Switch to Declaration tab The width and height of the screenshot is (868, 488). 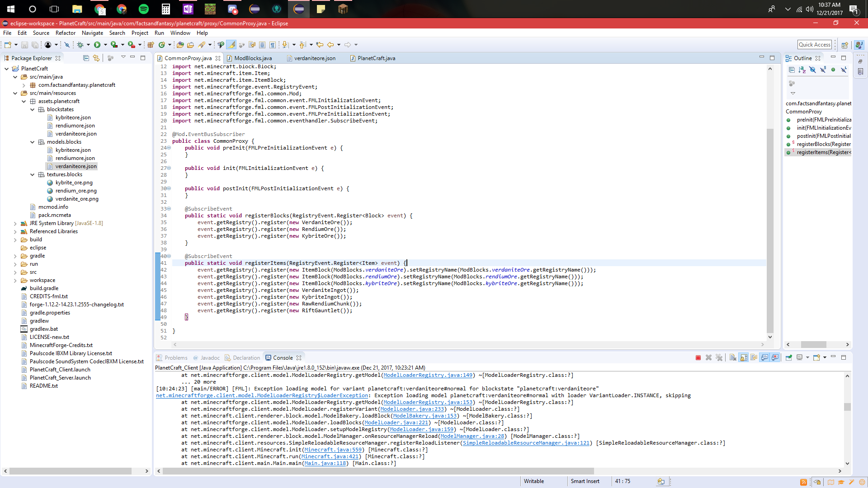[247, 357]
